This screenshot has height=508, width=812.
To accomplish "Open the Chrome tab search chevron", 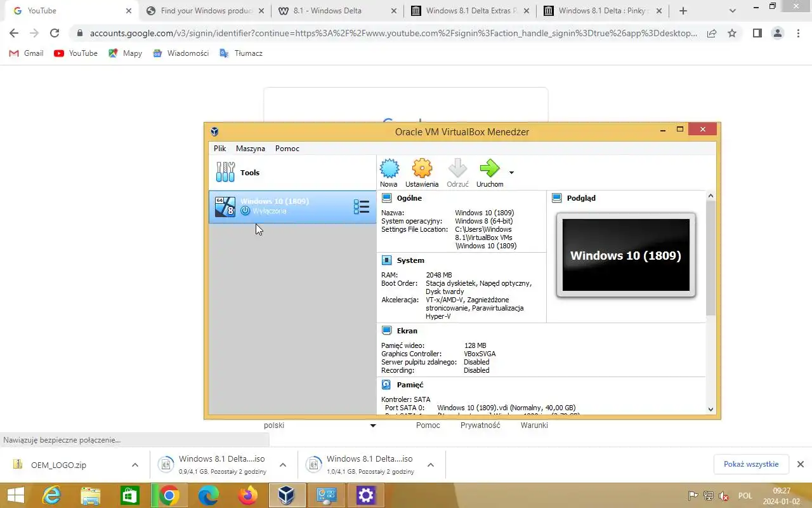I will point(733,11).
